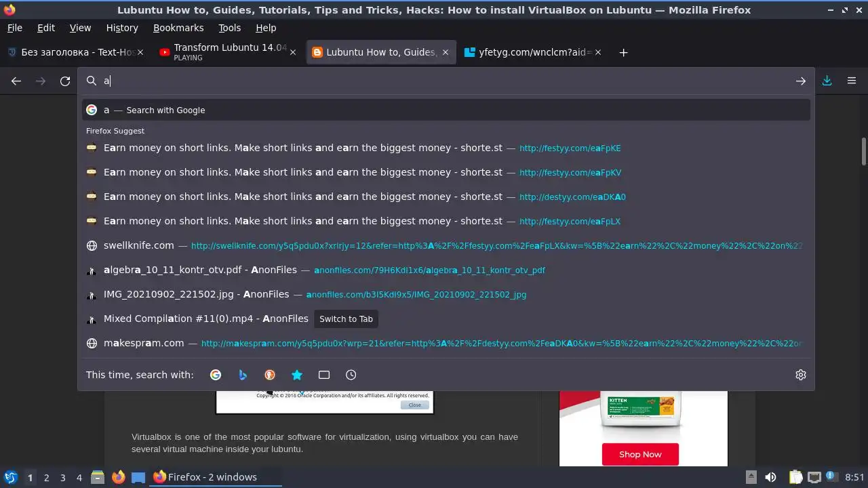Screen dimensions: 868x488
Task: Open the Edit menu
Action: point(46,28)
